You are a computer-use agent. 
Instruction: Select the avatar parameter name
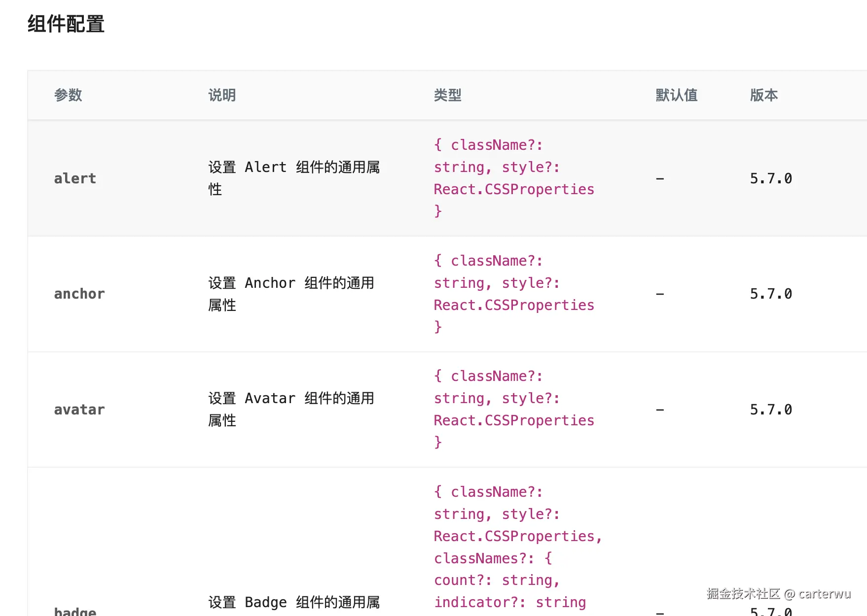pyautogui.click(x=79, y=410)
